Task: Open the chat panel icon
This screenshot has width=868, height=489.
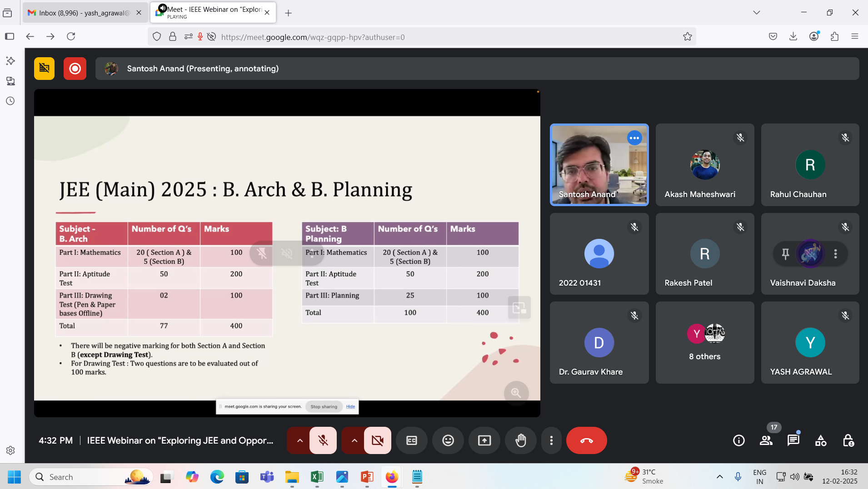Action: coord(793,440)
